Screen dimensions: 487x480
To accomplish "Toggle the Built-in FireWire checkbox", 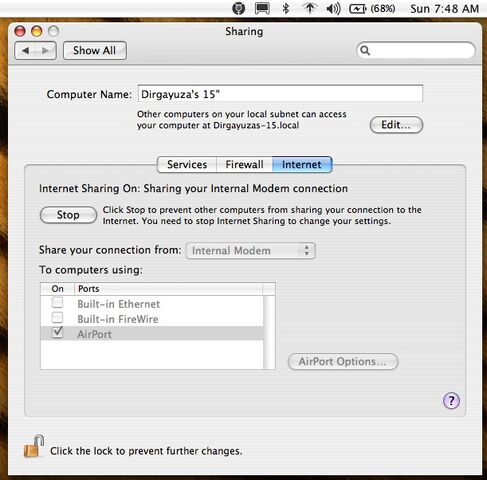I will 57,317.
